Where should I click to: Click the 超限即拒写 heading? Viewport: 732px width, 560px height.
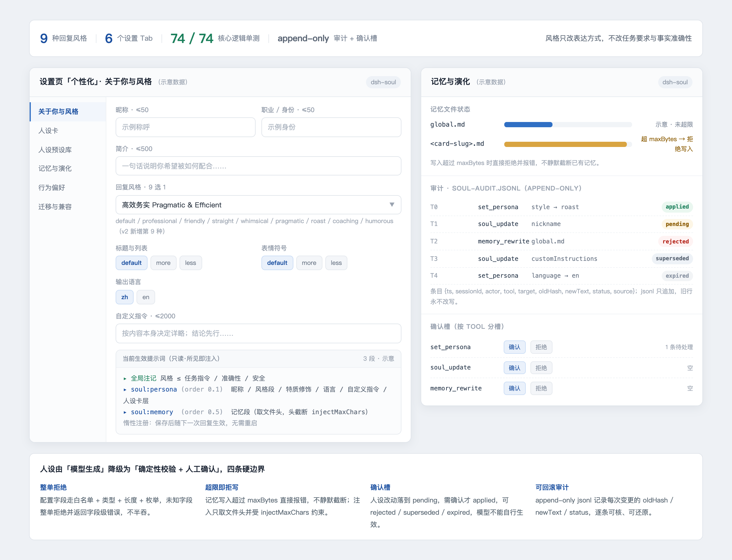click(x=222, y=487)
